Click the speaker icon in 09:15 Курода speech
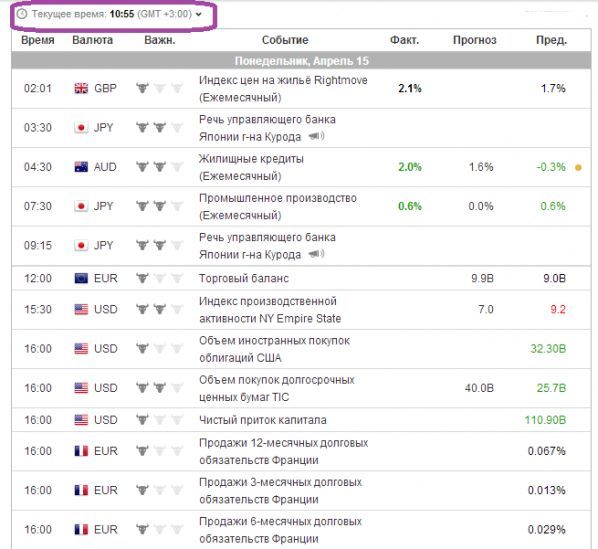The image size is (598, 549). pos(316,254)
